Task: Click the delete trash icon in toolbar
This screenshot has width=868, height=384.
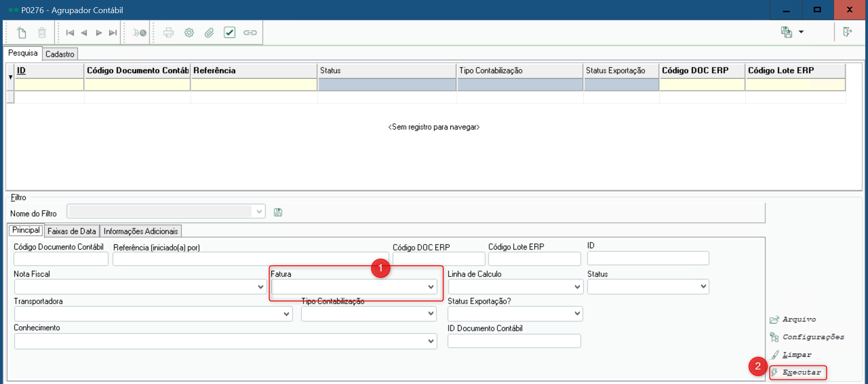Action: (x=42, y=33)
